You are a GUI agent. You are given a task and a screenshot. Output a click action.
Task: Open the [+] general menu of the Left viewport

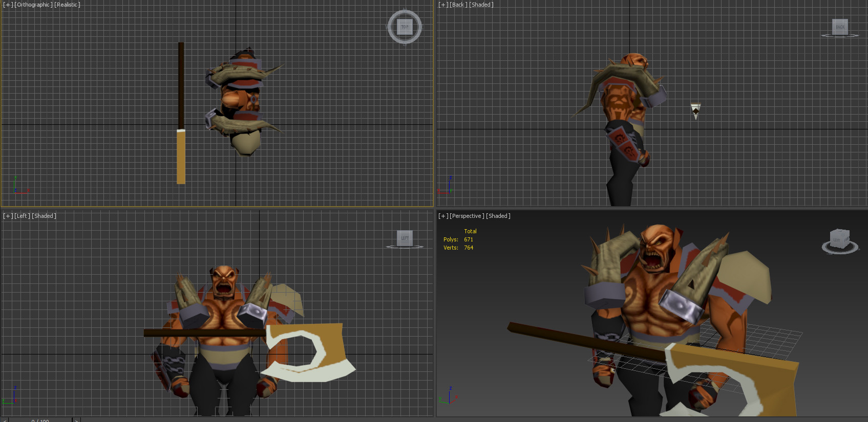(x=8, y=216)
